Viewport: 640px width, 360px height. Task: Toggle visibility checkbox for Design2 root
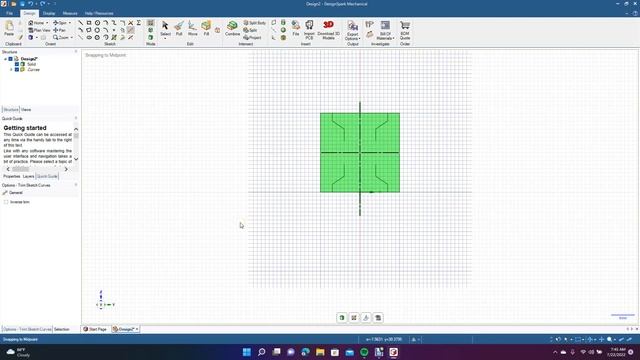(x=11, y=59)
